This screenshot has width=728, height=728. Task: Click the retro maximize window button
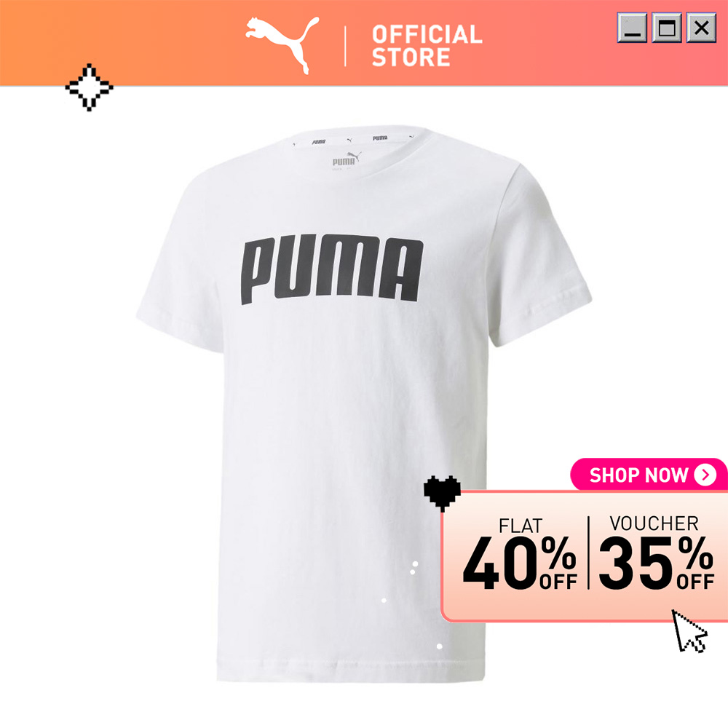click(667, 28)
